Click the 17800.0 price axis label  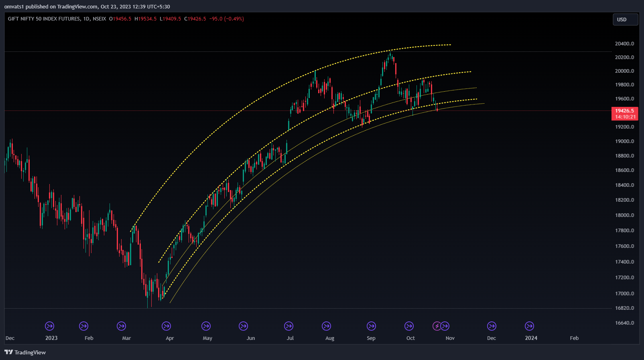coord(624,230)
